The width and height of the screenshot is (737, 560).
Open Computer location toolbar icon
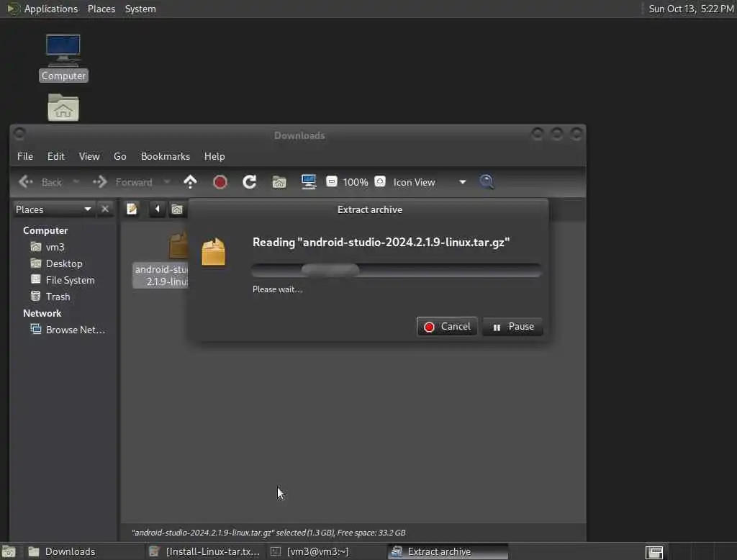pyautogui.click(x=308, y=182)
